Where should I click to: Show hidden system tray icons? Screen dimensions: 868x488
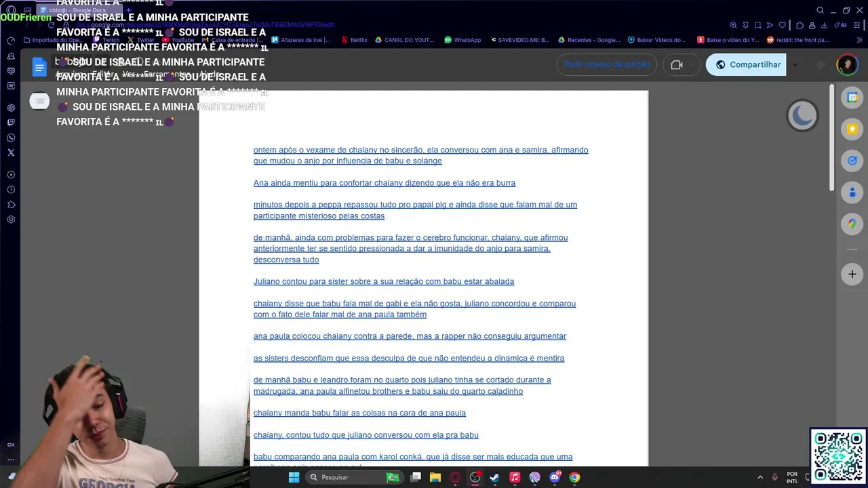coord(760,477)
